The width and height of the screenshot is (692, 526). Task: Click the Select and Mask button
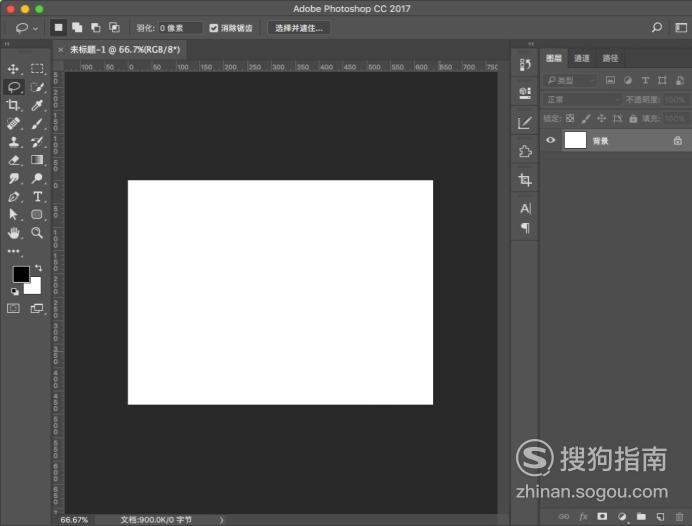click(x=299, y=28)
